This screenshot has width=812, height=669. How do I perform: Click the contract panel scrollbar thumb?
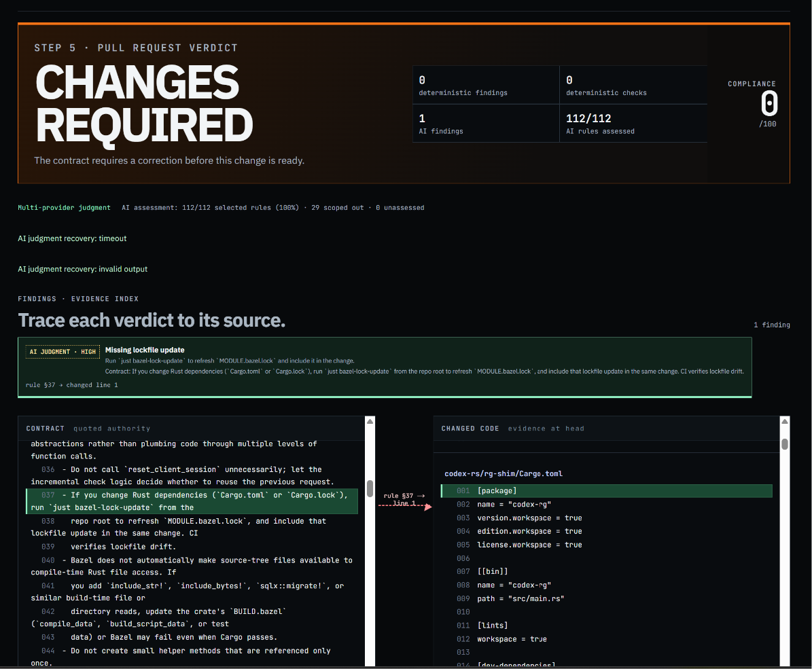click(x=370, y=489)
